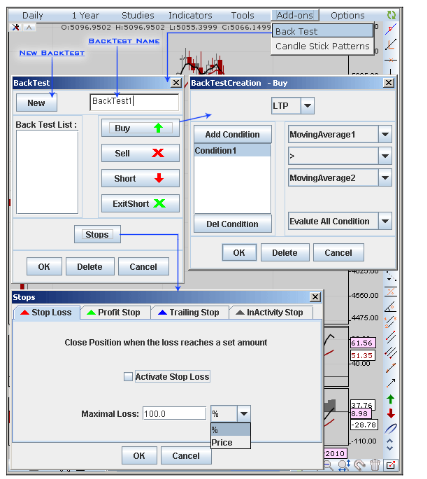The image size is (427, 479).
Task: Select the red down arrow drawing tool
Action: point(391,414)
